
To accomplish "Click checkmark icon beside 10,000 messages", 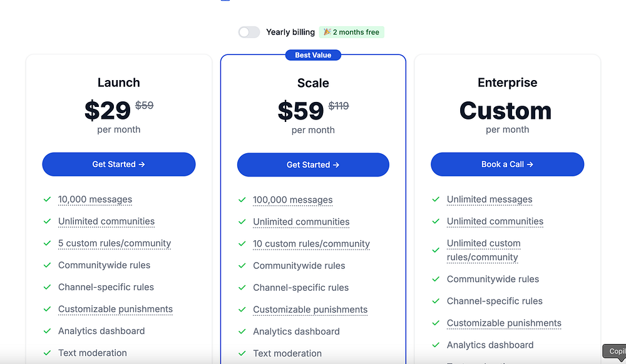I will click(47, 200).
